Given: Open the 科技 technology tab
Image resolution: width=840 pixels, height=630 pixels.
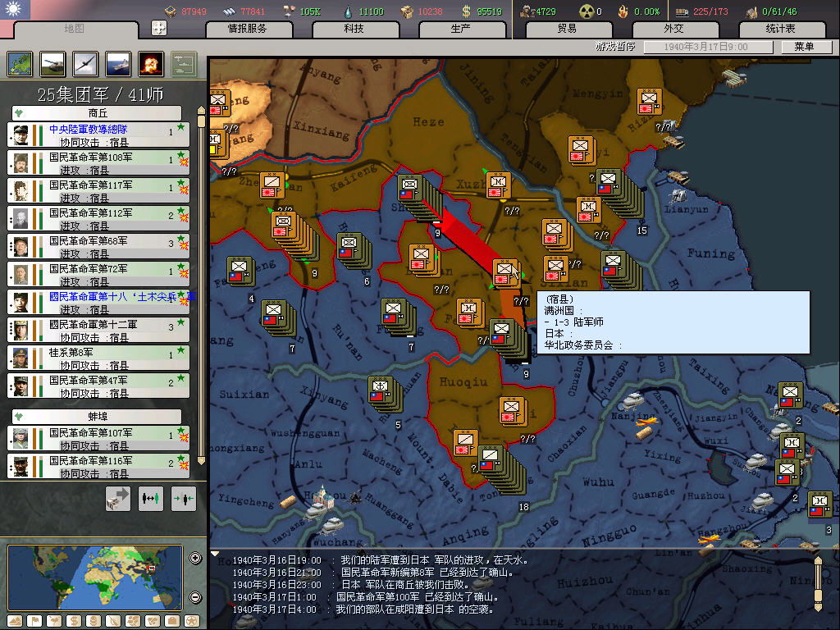Looking at the screenshot, I should [x=354, y=29].
